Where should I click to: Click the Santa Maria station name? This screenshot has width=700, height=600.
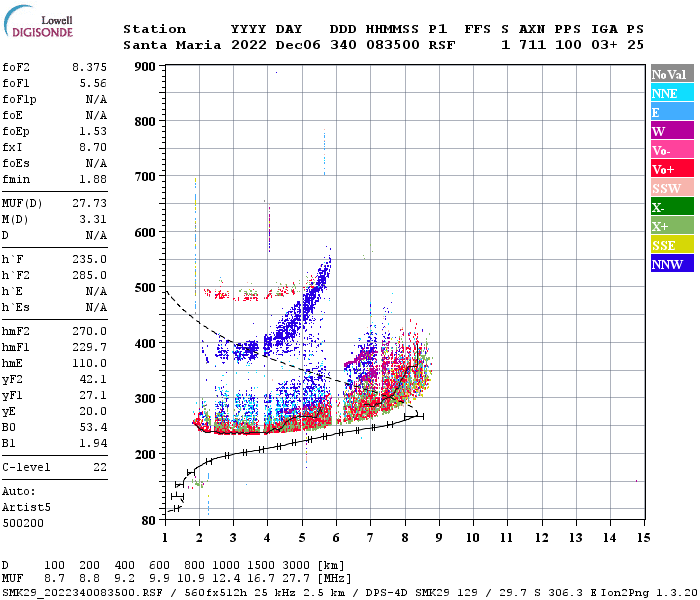point(172,45)
